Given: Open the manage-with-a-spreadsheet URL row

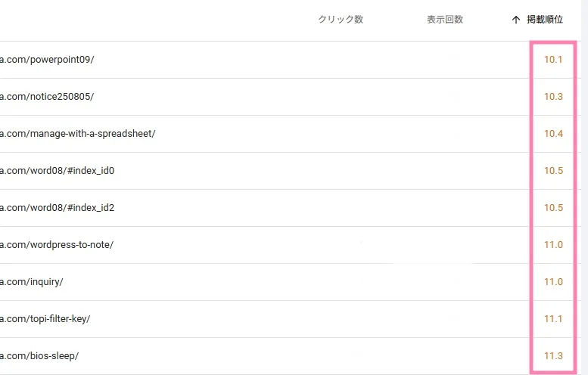Looking at the screenshot, I should pyautogui.click(x=77, y=134).
